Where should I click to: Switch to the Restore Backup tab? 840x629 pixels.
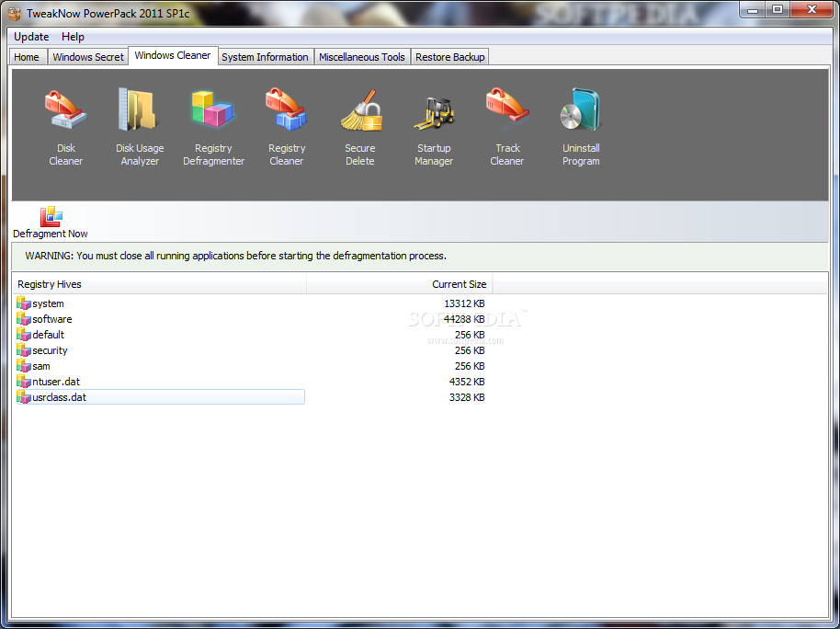tap(450, 57)
